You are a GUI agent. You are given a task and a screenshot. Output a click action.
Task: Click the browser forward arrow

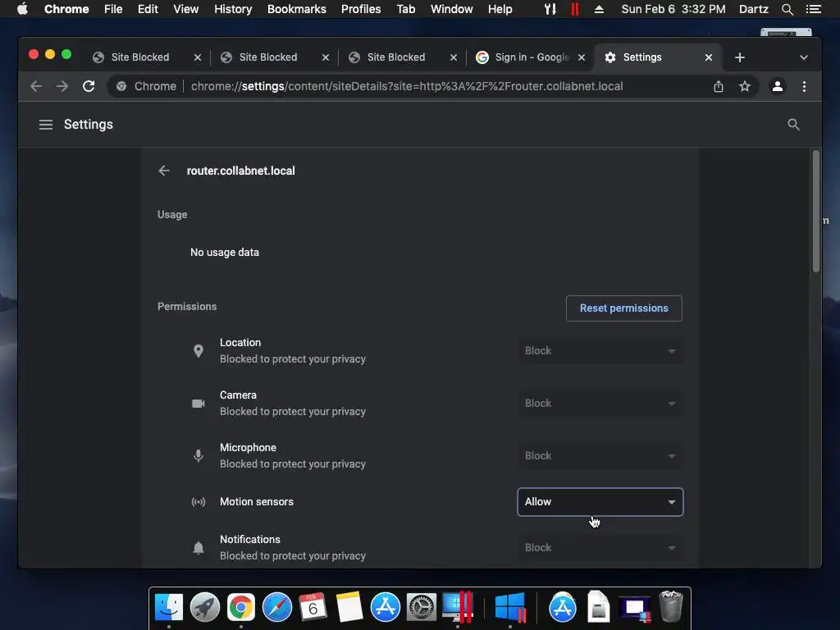tap(62, 86)
